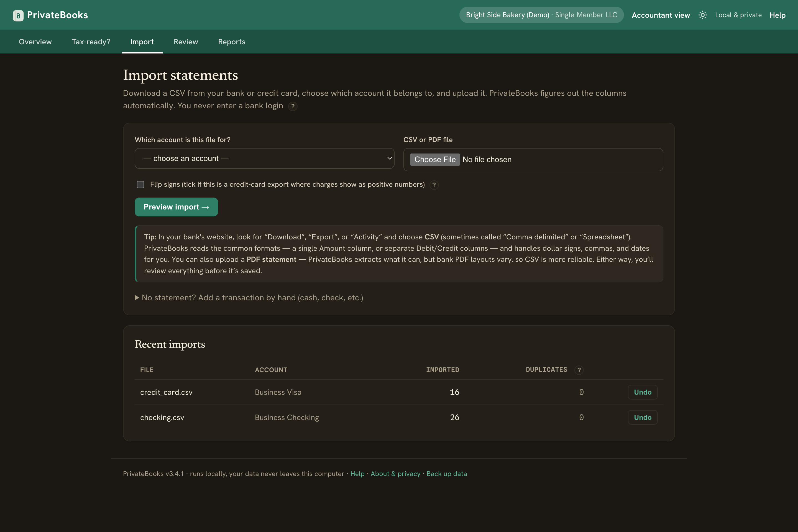Click the Import statements heading
Viewport: 798px width, 532px height.
(x=180, y=75)
